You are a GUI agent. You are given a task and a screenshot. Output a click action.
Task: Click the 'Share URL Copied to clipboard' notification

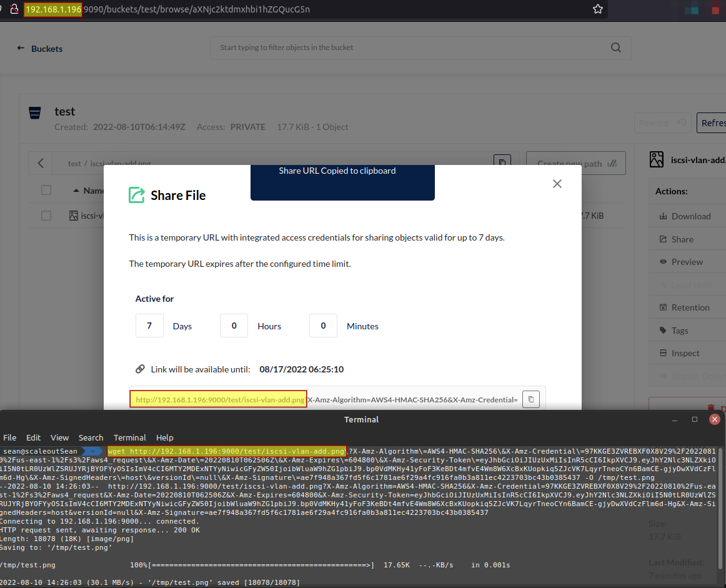[342, 182]
